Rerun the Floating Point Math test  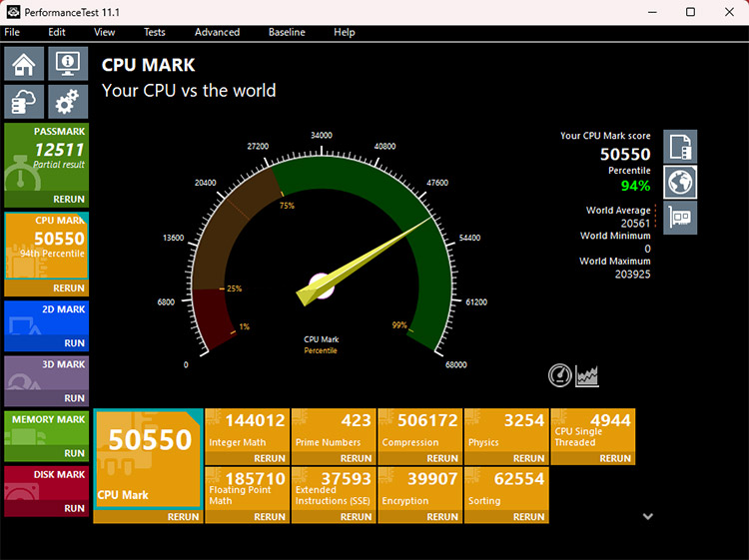point(247,516)
